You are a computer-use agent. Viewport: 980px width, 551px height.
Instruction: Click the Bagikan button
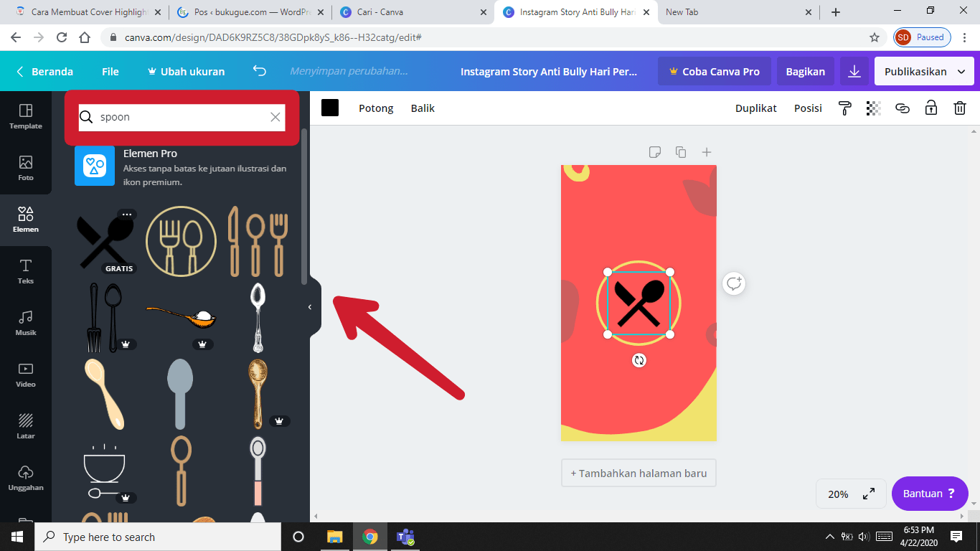[x=805, y=71]
